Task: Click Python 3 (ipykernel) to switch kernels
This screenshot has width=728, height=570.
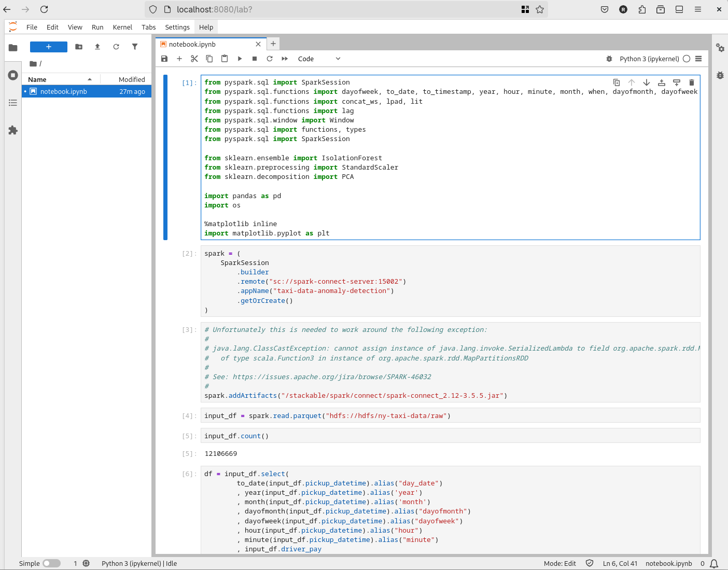Action: click(x=650, y=59)
